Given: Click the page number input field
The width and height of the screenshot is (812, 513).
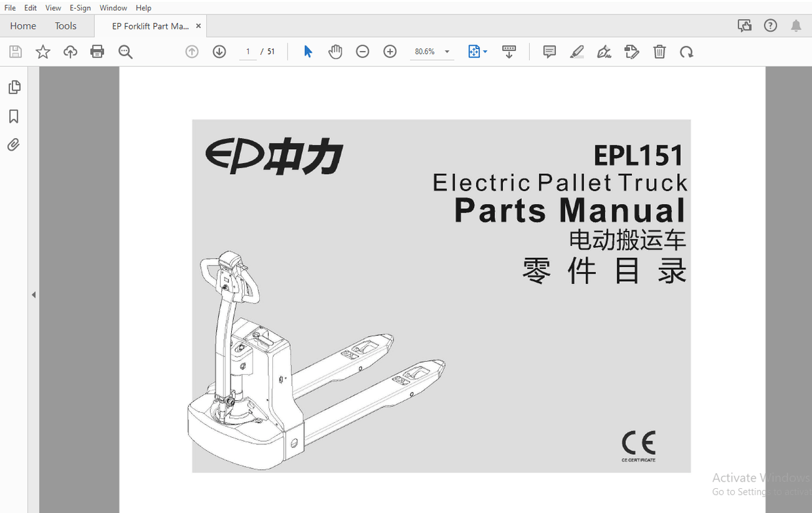Looking at the screenshot, I should click(x=248, y=51).
